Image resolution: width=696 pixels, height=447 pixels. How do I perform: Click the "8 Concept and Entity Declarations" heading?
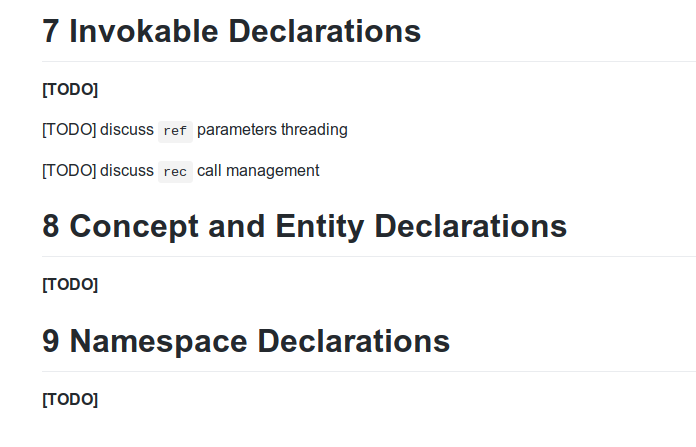tap(304, 226)
